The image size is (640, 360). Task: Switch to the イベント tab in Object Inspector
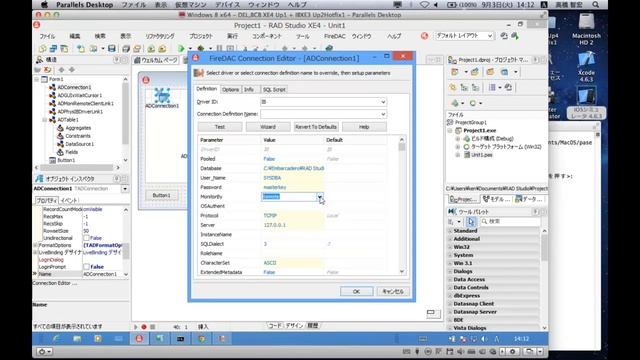pos(69,200)
